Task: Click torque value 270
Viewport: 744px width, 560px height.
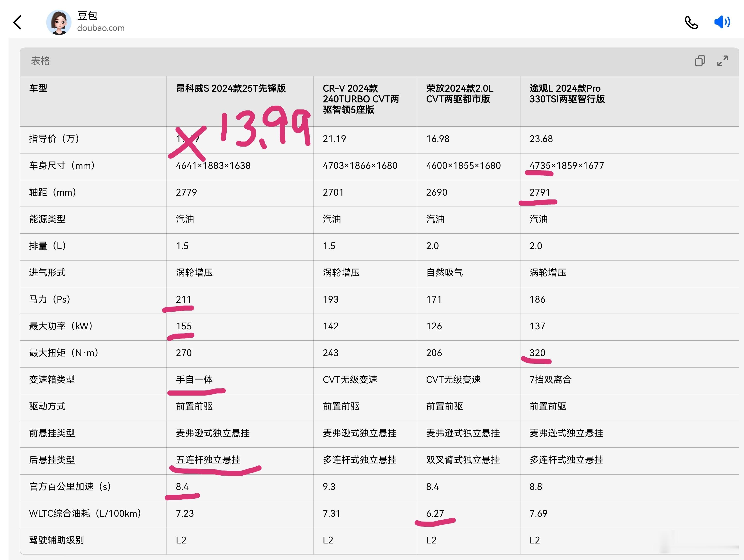Action: pyautogui.click(x=184, y=353)
